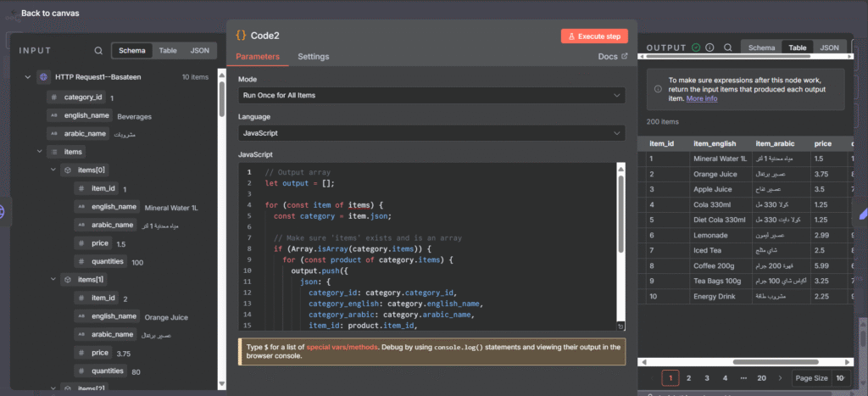
Task: Open the Settings tab
Action: click(x=313, y=57)
